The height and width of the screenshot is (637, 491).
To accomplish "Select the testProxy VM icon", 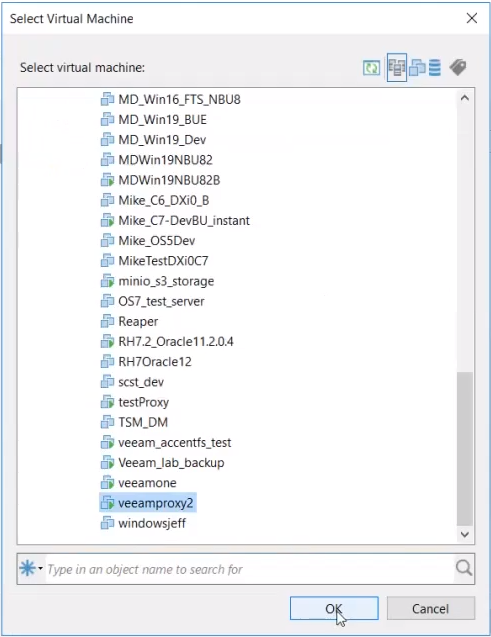I will (107, 402).
